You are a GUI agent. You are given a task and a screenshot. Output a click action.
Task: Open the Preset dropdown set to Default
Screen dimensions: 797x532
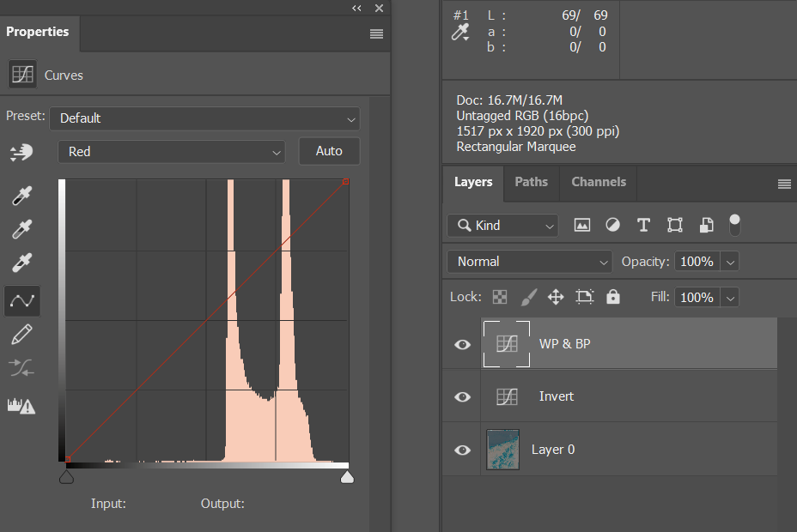[x=204, y=118]
